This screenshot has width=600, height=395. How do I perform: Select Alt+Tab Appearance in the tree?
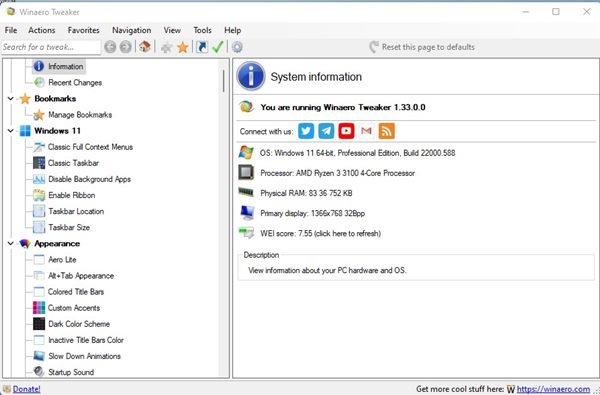click(81, 276)
